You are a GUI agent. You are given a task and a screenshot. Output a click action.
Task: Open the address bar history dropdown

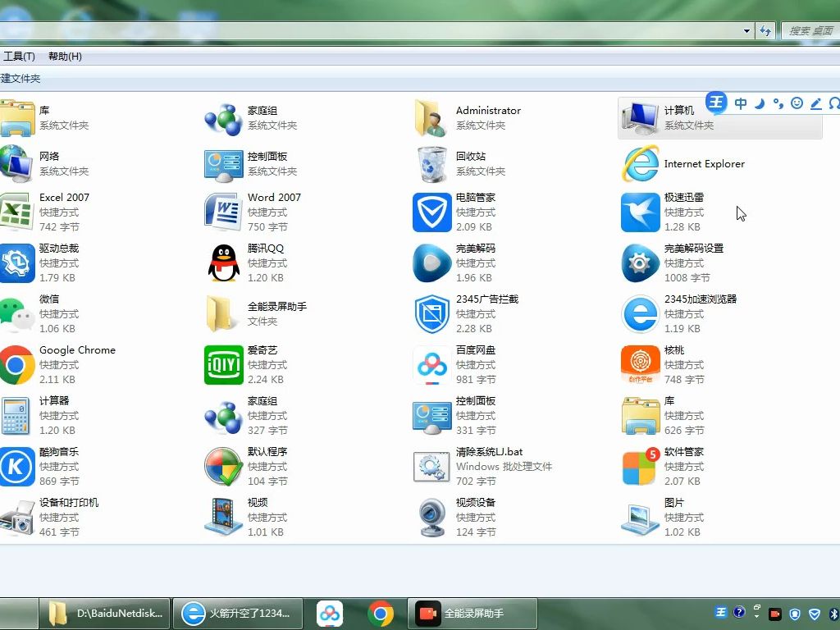pos(746,30)
